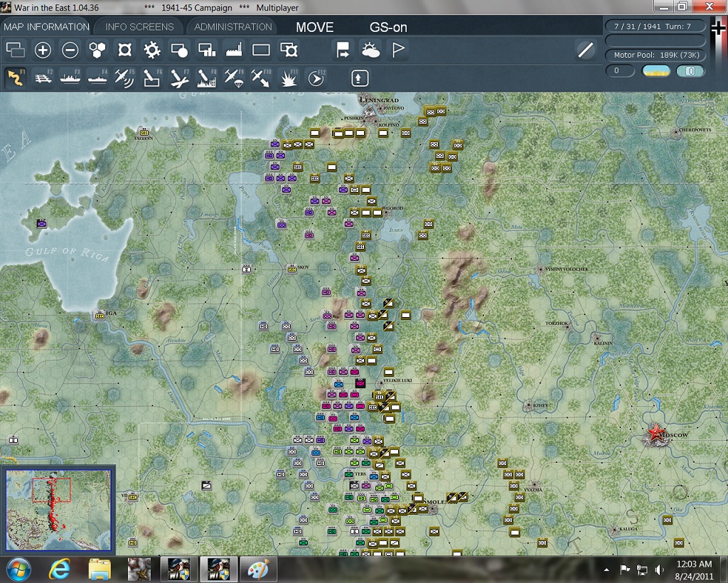
Task: Click the diagonal slash round button
Action: [586, 50]
